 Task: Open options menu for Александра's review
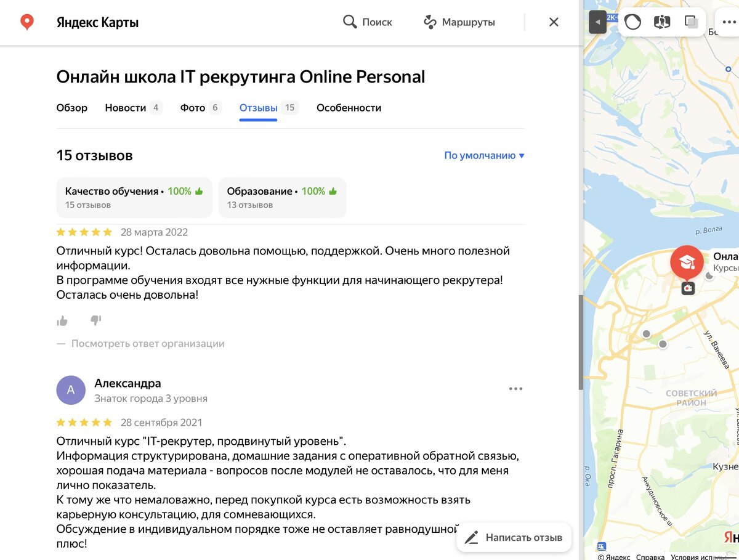coord(515,389)
